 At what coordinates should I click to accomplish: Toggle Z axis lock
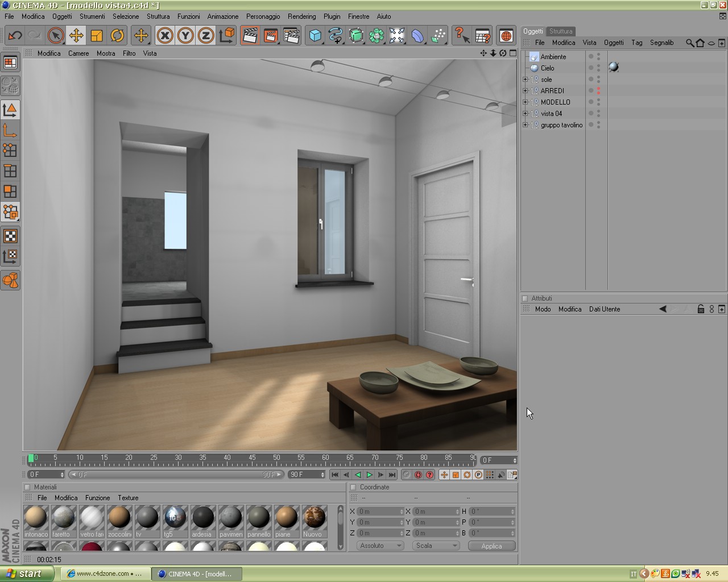pos(206,36)
